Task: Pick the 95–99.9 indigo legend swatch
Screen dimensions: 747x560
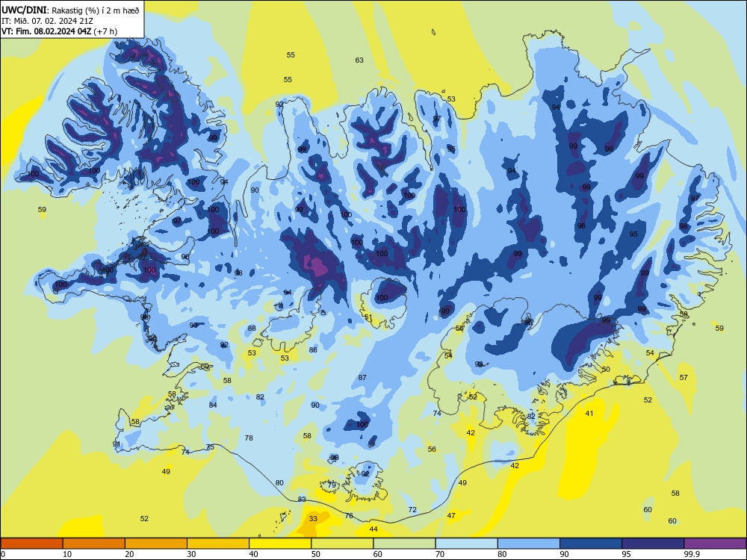Action: pos(653,544)
